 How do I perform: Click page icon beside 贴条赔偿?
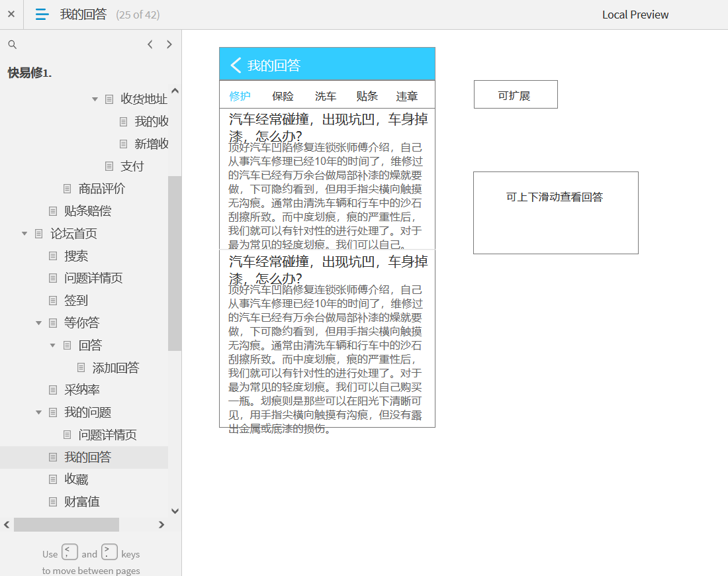pos(53,211)
